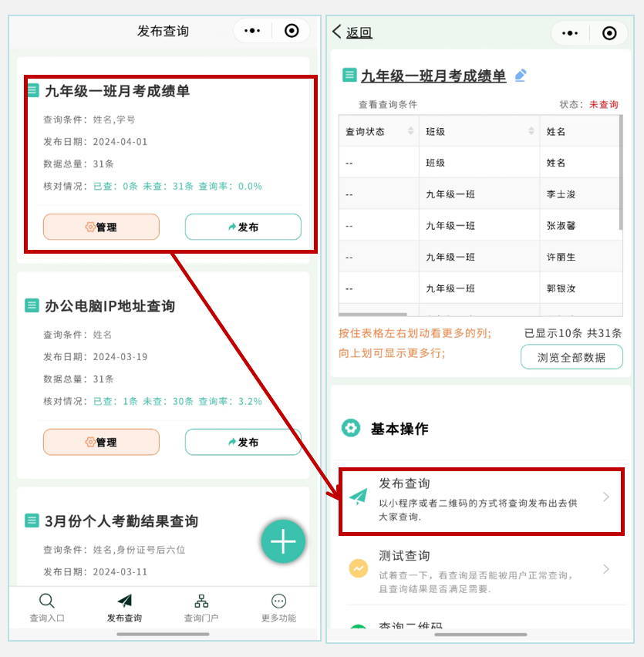Tap 发布 for 办公电脑IP地址查询
The image size is (644, 657).
click(x=243, y=442)
